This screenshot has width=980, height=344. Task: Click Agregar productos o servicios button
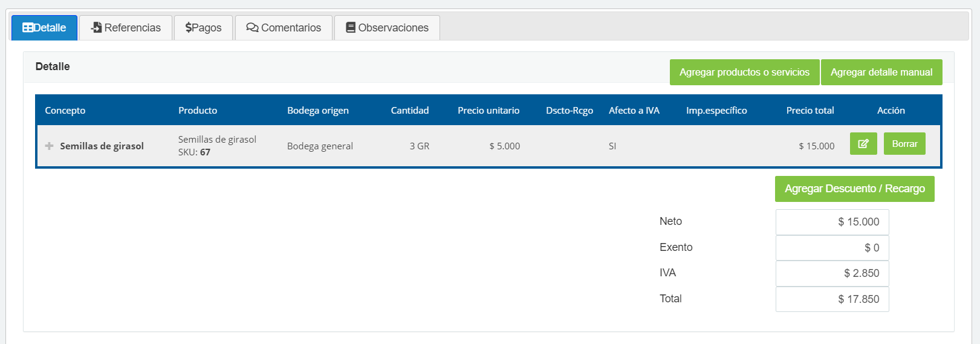pyautogui.click(x=744, y=72)
